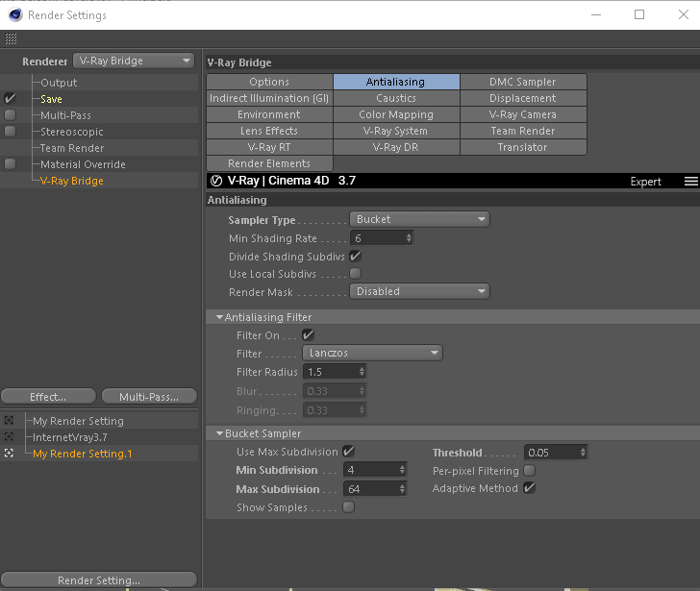Click the Min Subdivision value field
700x591 pixels.
[370, 470]
